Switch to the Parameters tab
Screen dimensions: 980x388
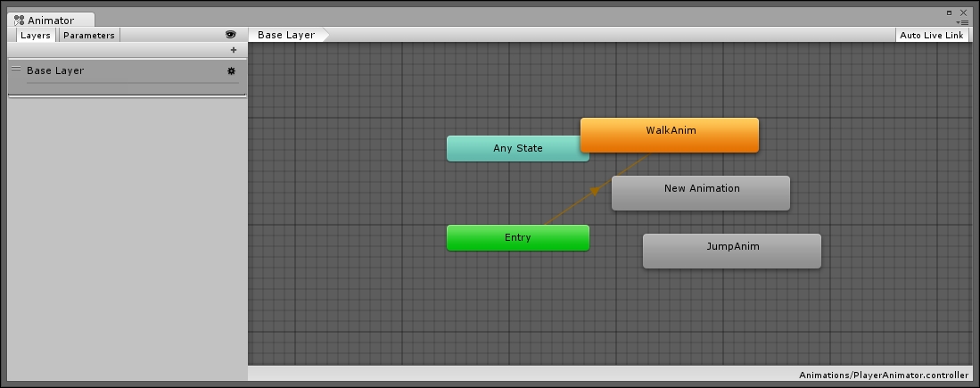(x=89, y=35)
